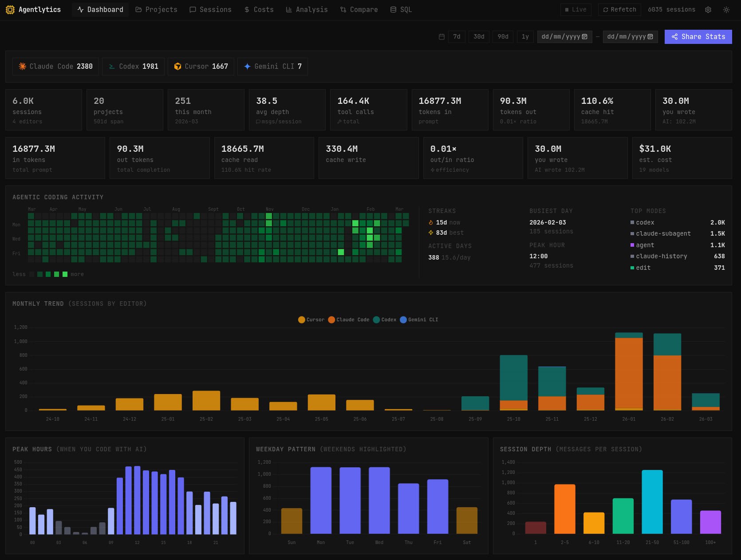Open the end date calendar picker

[650, 37]
